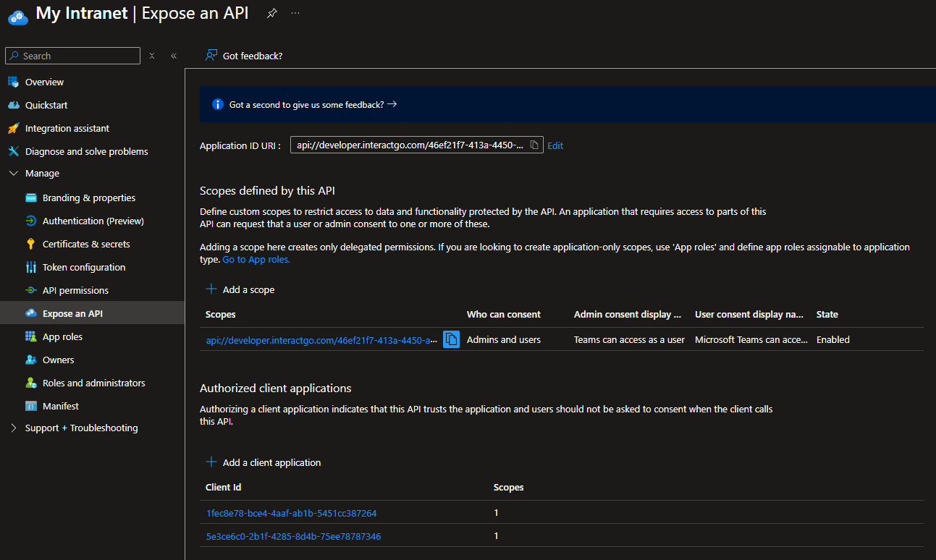Screen dimensions: 936x560
Task: Click 'Teams can access as a user' cell
Action: tap(629, 339)
